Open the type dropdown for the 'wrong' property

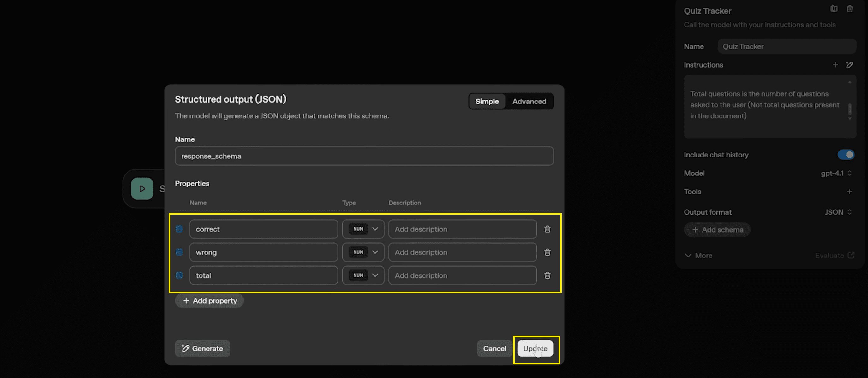[363, 252]
